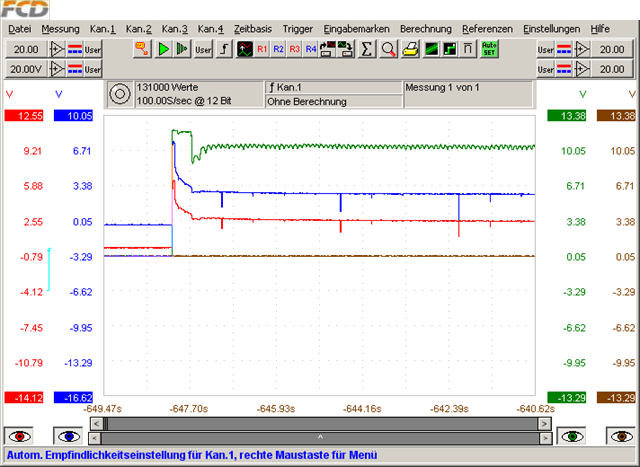The height and width of the screenshot is (467, 640).
Task: Open the magnifier zoom tool
Action: click(388, 48)
